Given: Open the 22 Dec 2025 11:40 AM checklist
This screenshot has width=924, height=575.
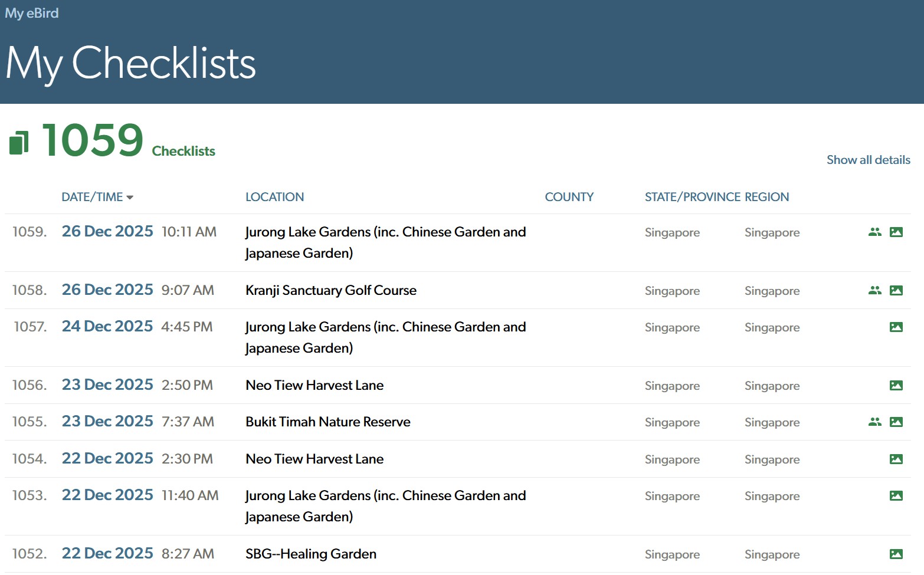Looking at the screenshot, I should (107, 495).
